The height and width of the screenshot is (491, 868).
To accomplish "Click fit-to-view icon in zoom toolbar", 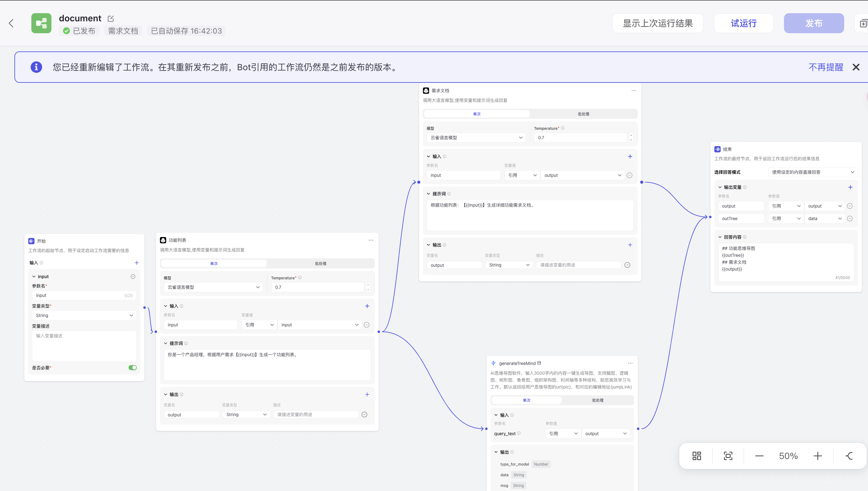I will 728,456.
